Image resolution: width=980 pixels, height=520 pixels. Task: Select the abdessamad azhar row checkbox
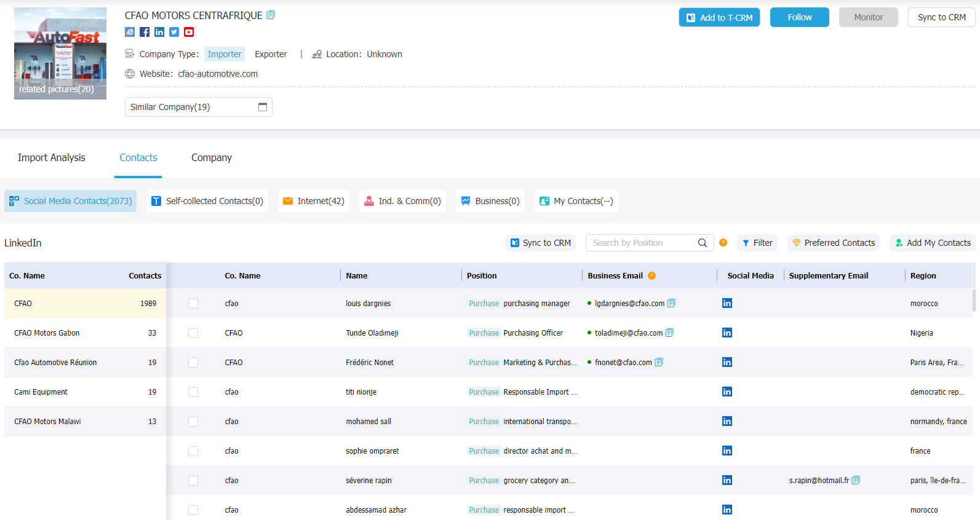pos(193,510)
